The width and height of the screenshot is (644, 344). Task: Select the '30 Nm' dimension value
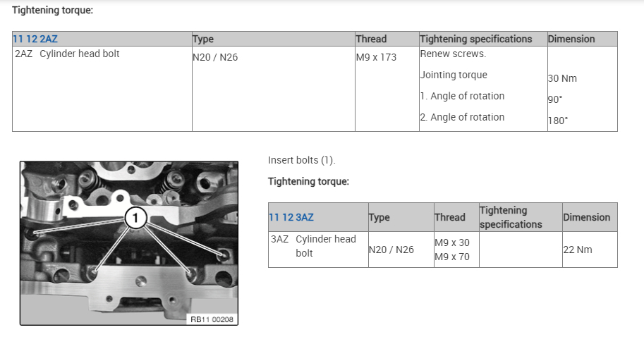click(x=563, y=78)
